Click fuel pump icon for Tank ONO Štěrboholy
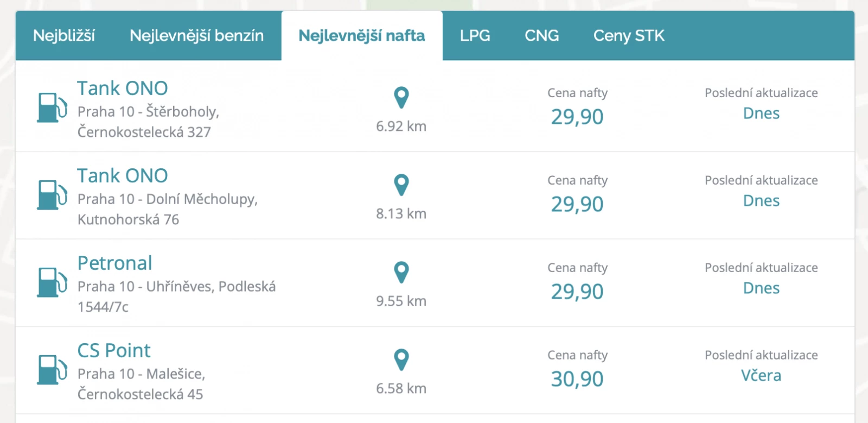This screenshot has height=423, width=868. (x=52, y=108)
